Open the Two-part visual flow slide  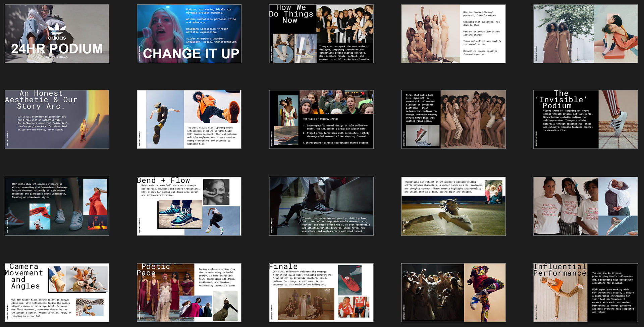click(x=189, y=119)
